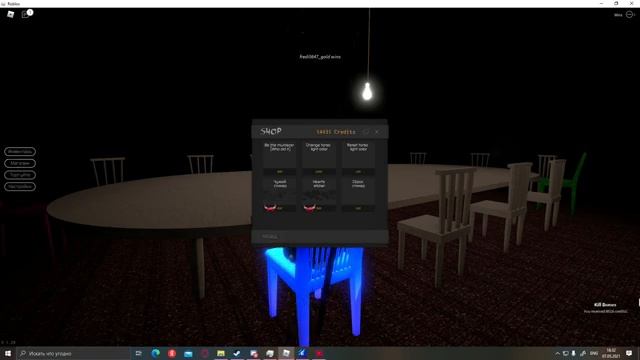Open the Настройки side menu button
This screenshot has height=360, width=640.
pyautogui.click(x=20, y=187)
